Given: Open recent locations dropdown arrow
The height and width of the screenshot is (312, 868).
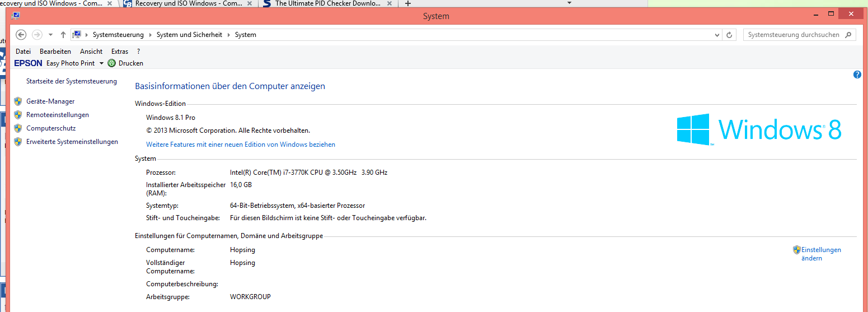Looking at the screenshot, I should [50, 35].
